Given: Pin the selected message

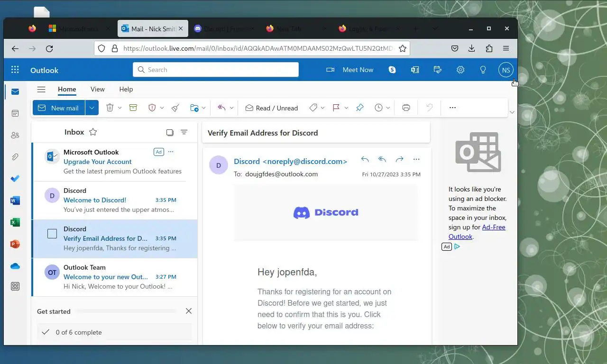Looking at the screenshot, I should click(x=360, y=108).
